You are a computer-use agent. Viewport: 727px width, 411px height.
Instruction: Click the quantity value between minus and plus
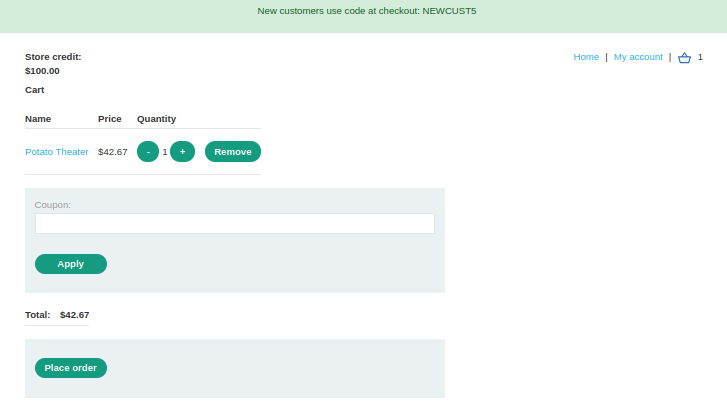tap(165, 152)
